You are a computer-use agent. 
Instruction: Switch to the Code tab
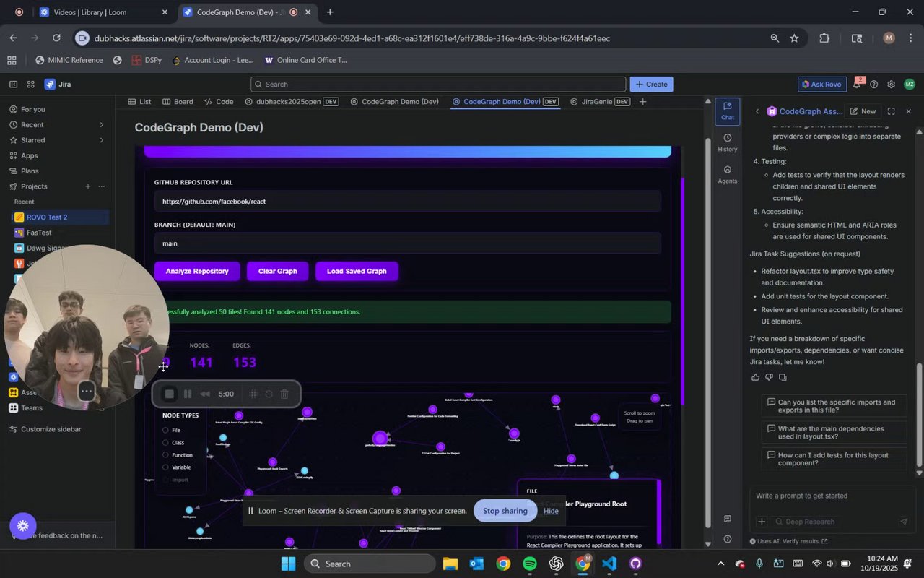[x=219, y=102]
